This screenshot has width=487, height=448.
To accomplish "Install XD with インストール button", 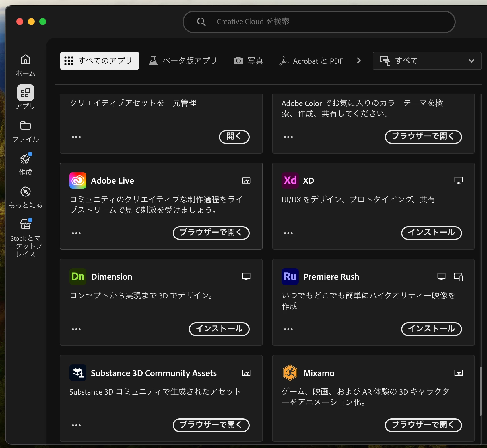I will tap(432, 233).
